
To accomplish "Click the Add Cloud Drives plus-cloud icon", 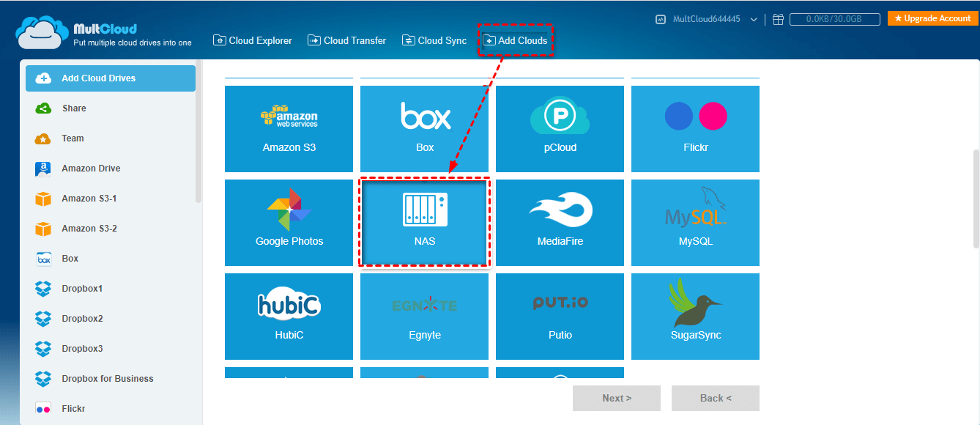I will pos(43,78).
